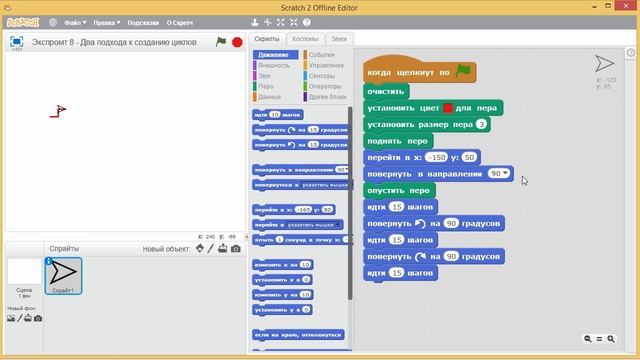This screenshot has width=640, height=360.
Task: Upload sprite from file
Action: (222, 248)
